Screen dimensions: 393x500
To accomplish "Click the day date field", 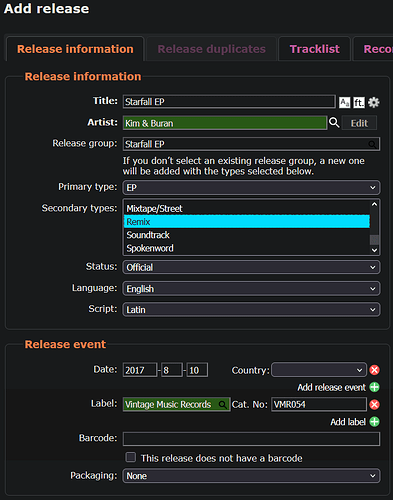I will point(197,370).
